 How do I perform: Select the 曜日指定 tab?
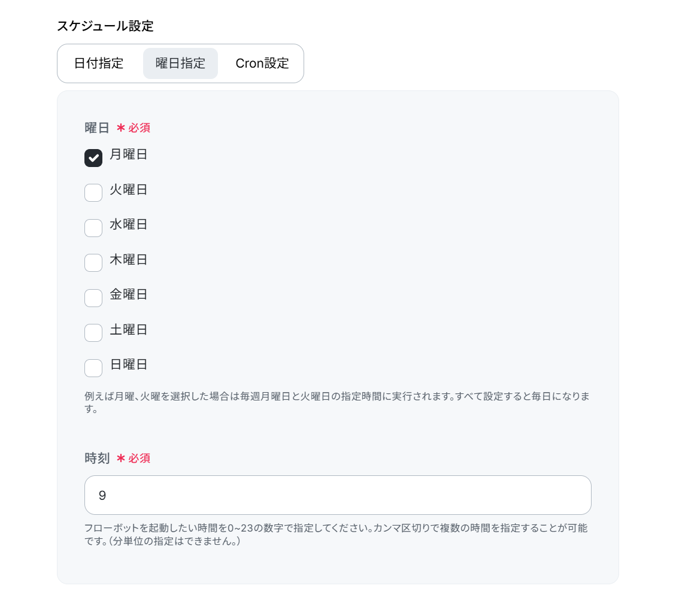[180, 63]
